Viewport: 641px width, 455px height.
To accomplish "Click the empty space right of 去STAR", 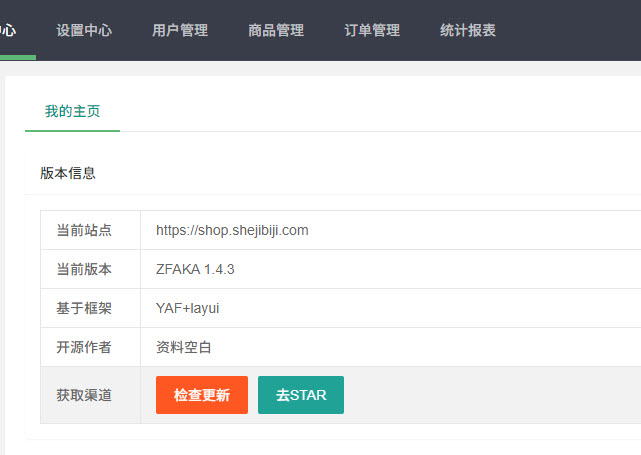I will click(490, 395).
